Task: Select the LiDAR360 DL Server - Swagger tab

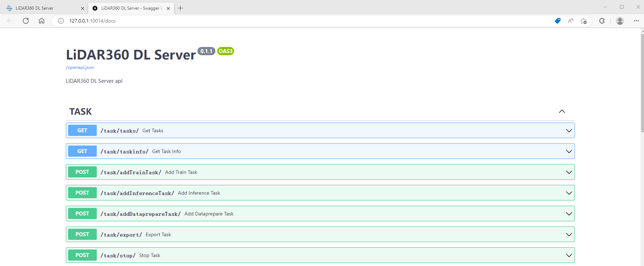Action: tap(131, 8)
